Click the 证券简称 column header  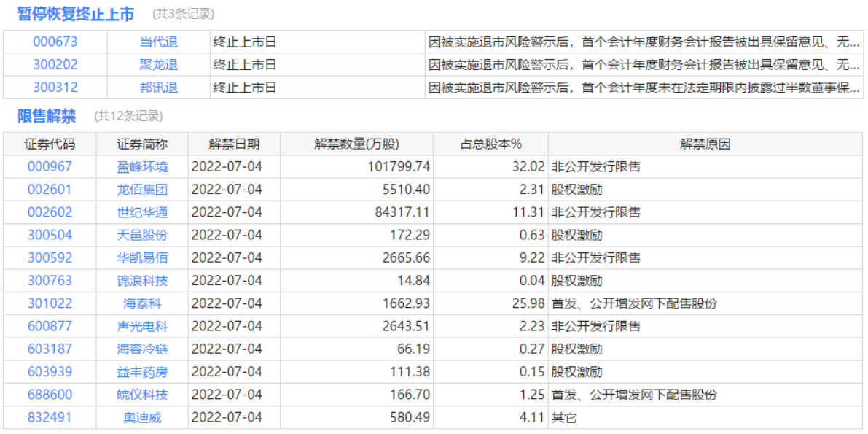pyautogui.click(x=142, y=144)
